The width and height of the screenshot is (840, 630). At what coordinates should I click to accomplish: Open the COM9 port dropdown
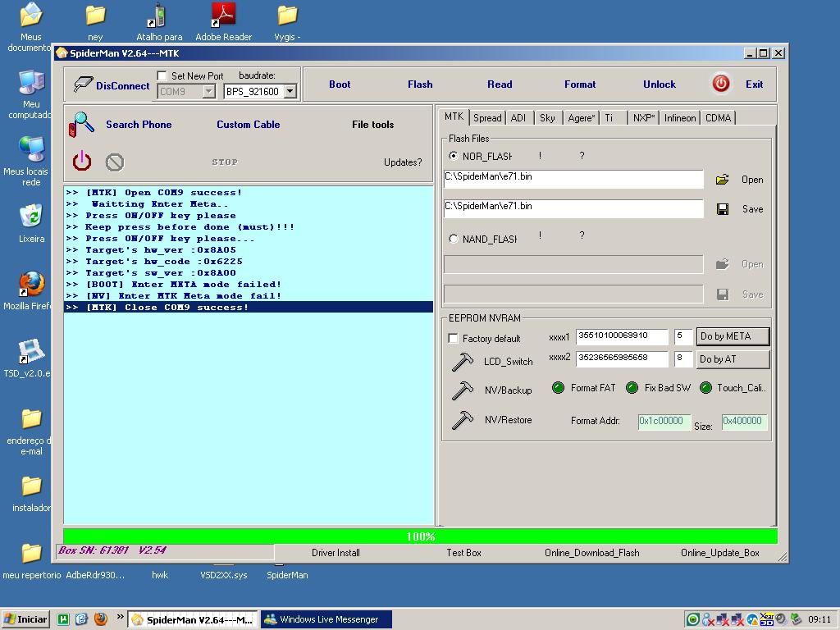click(x=208, y=92)
